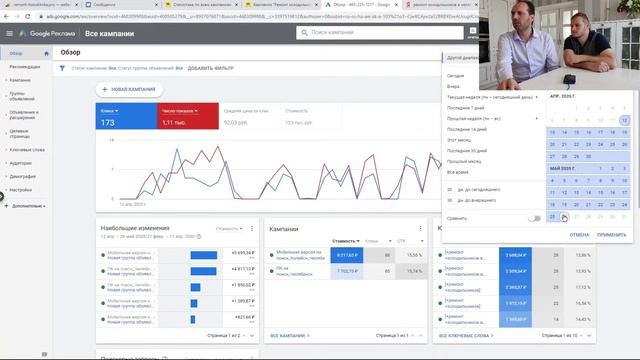
Task: Click the browser back arrow
Action: click(x=6, y=16)
